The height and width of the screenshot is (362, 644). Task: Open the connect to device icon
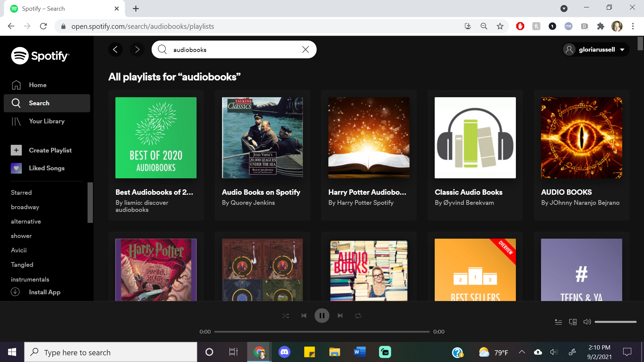coord(573,322)
